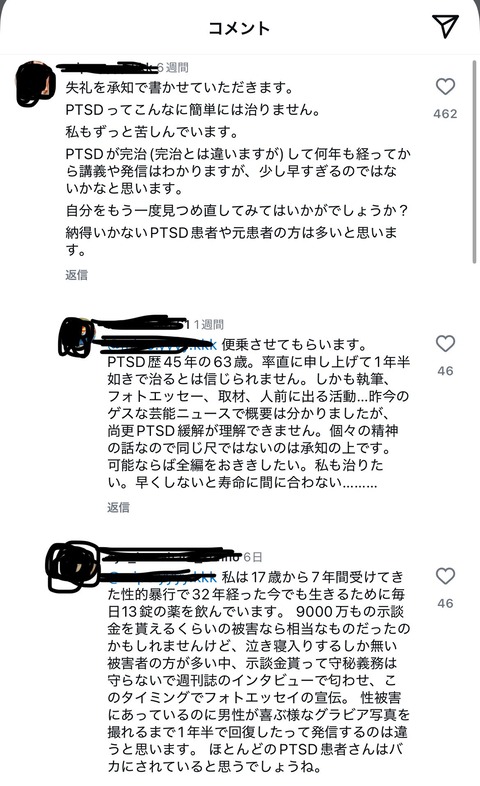Click the 46 like count on second comment
480x786 pixels.
(x=445, y=371)
